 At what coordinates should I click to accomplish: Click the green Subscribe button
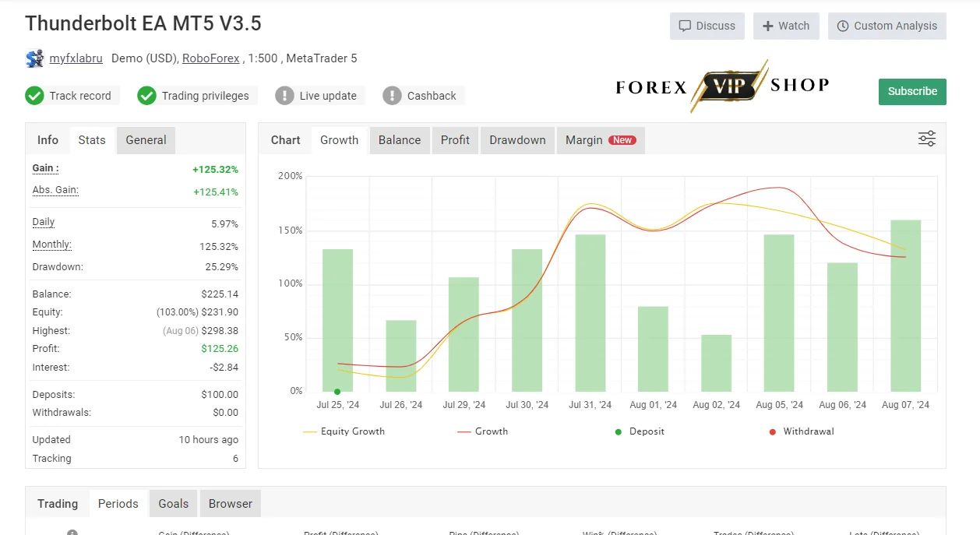[x=912, y=91]
